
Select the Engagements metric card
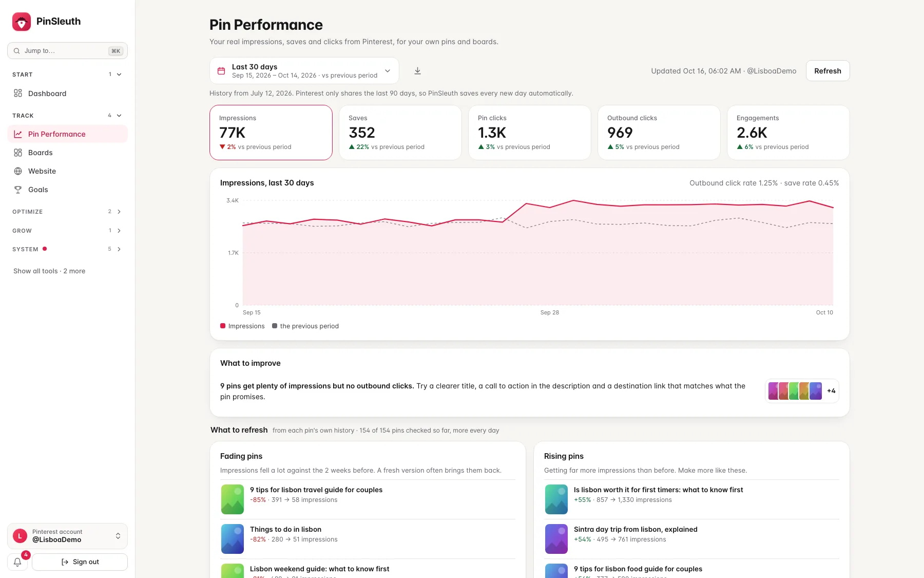coord(788,133)
